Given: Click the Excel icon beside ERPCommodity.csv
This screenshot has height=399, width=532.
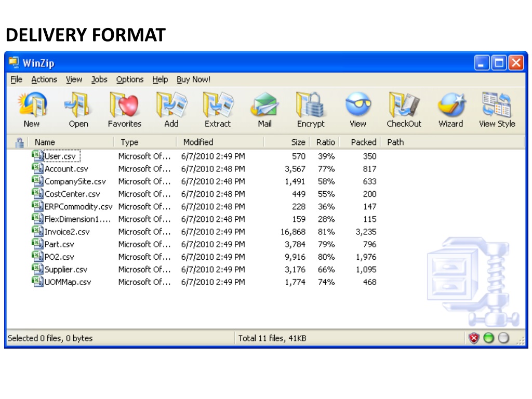Looking at the screenshot, I should click(x=37, y=206).
